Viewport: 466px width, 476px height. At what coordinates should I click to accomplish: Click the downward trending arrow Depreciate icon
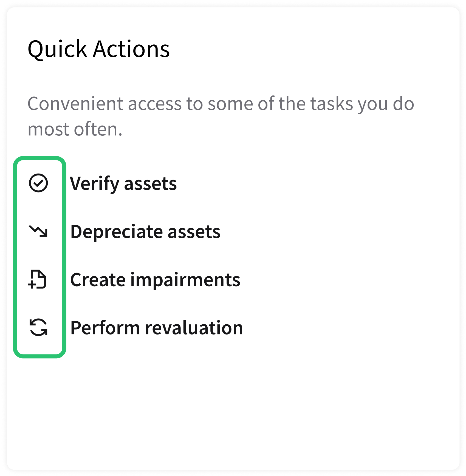[38, 231]
